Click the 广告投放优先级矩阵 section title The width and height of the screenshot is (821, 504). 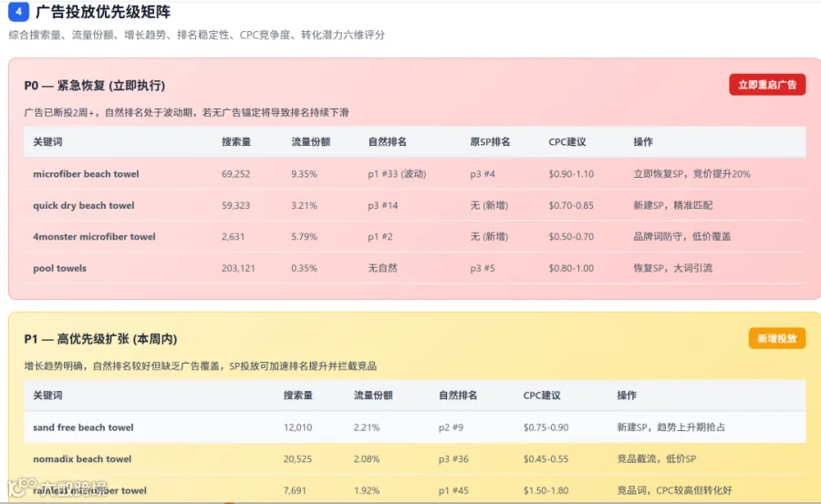(x=103, y=12)
